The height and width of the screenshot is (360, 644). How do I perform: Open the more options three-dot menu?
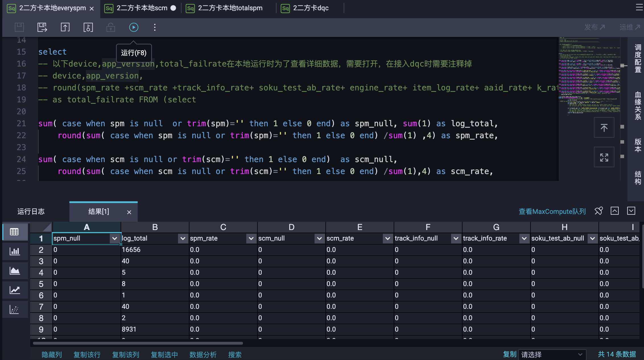[x=155, y=27]
